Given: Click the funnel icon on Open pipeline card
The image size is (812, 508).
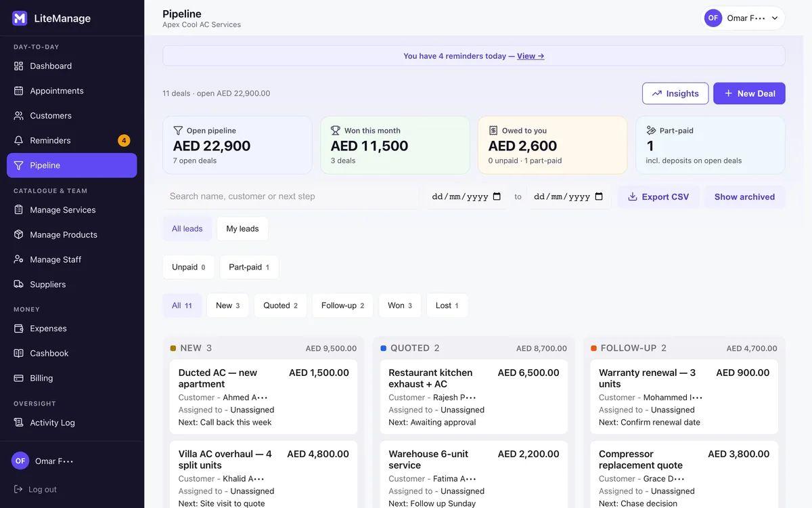Looking at the screenshot, I should 178,131.
